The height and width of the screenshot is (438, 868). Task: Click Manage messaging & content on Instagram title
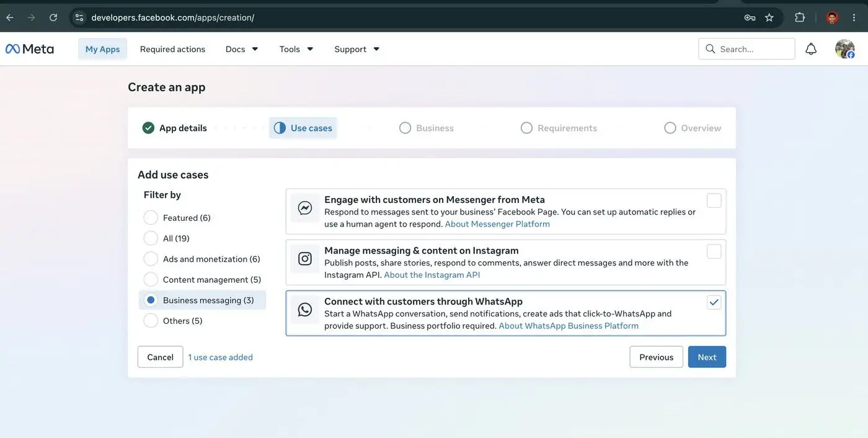422,251
